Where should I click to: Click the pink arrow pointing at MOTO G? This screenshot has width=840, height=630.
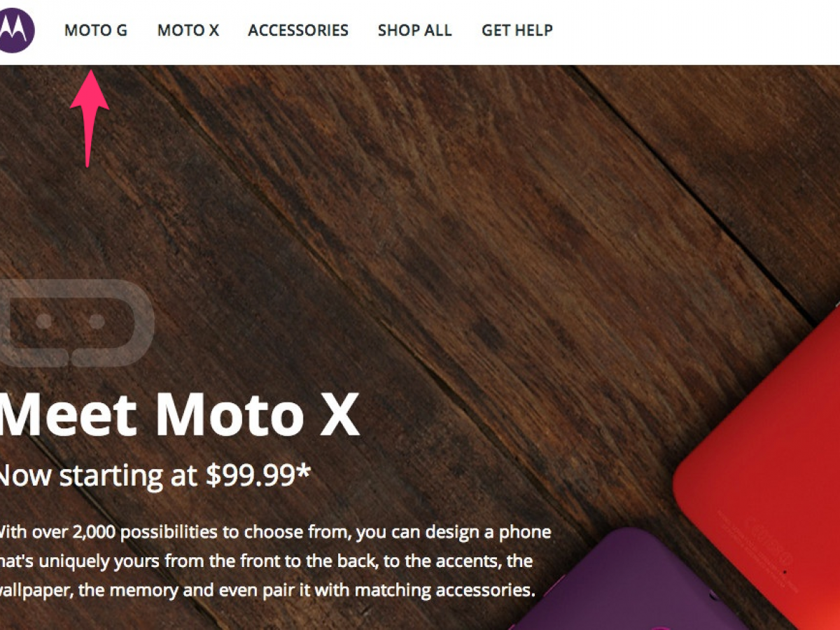click(90, 118)
